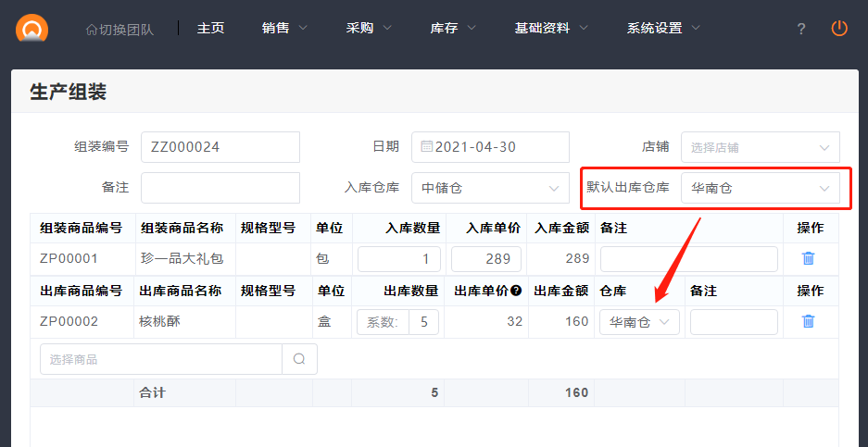Click the orange power logout icon
The image size is (868, 447).
(839, 28)
